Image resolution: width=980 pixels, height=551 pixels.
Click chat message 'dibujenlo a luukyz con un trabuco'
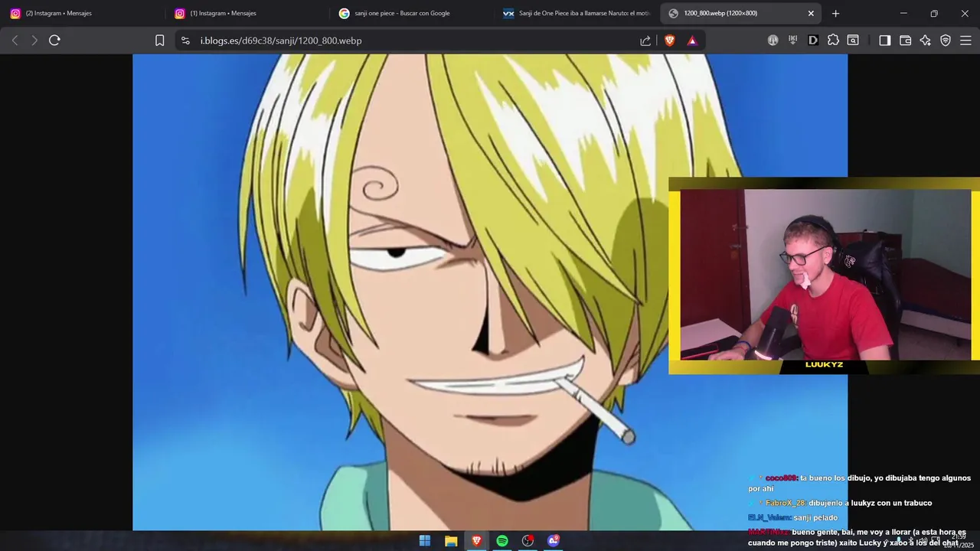coord(870,503)
